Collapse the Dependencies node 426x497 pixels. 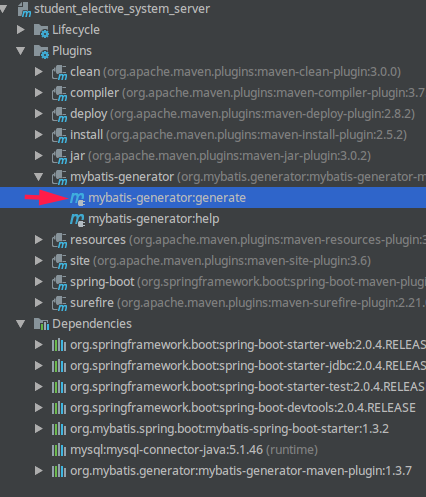coord(21,324)
